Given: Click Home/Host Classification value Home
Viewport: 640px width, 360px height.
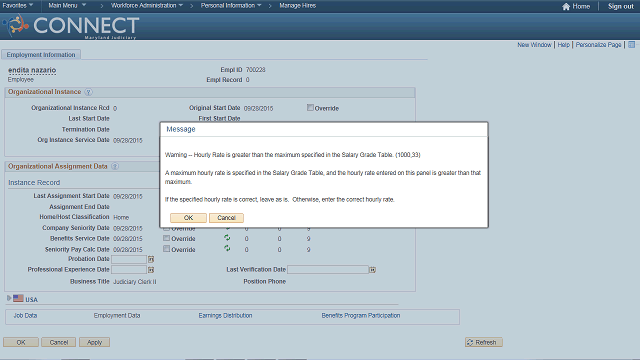Looking at the screenshot, I should coord(121,218).
